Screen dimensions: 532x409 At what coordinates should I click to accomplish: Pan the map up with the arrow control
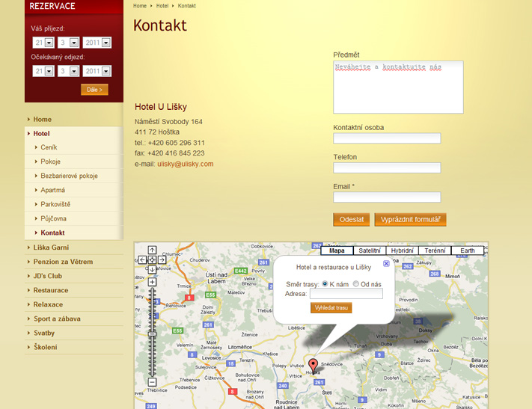click(152, 250)
